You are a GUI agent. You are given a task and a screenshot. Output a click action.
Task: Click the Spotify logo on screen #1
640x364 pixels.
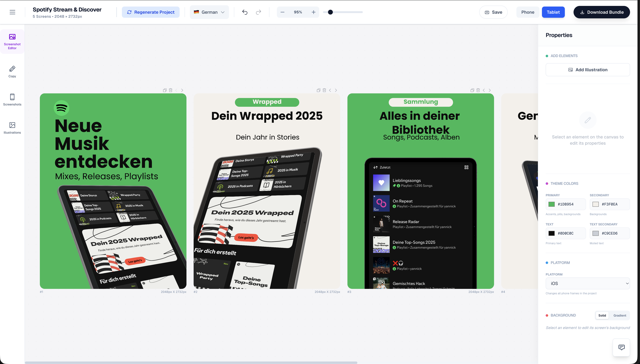pyautogui.click(x=61, y=108)
